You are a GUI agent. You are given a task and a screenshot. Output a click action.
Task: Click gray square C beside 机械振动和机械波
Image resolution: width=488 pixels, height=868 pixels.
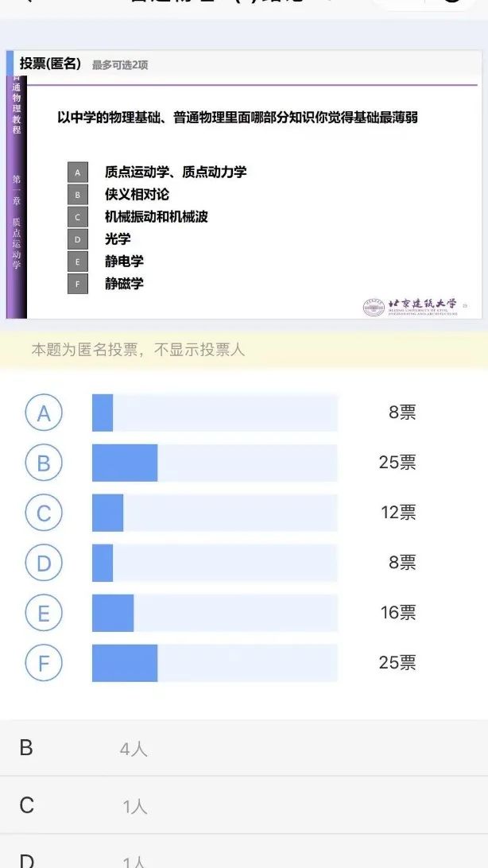(x=77, y=216)
